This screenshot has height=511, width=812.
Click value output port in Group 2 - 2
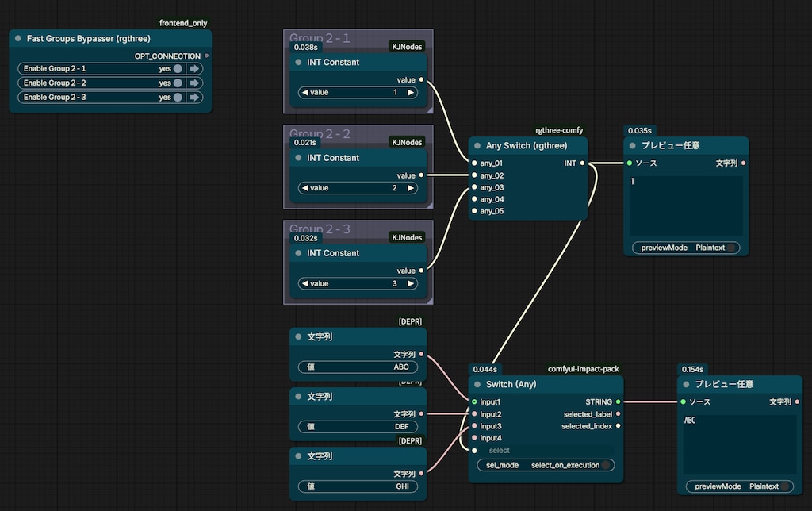point(421,175)
